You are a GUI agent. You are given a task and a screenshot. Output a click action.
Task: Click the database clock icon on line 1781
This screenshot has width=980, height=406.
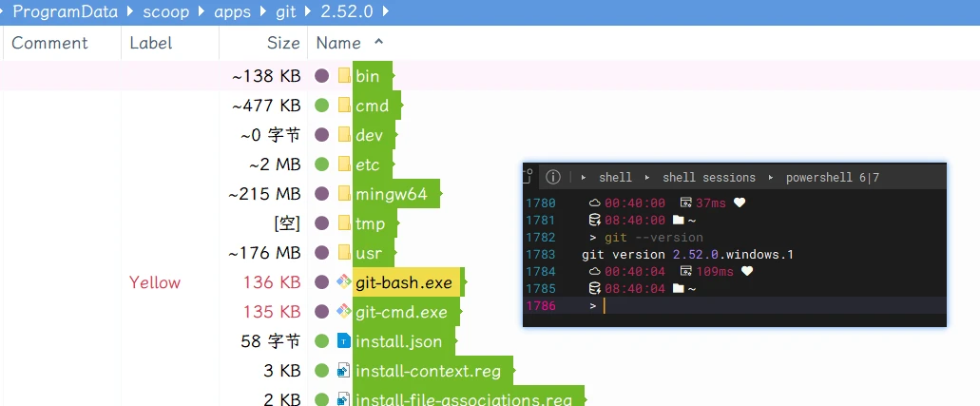(x=595, y=221)
